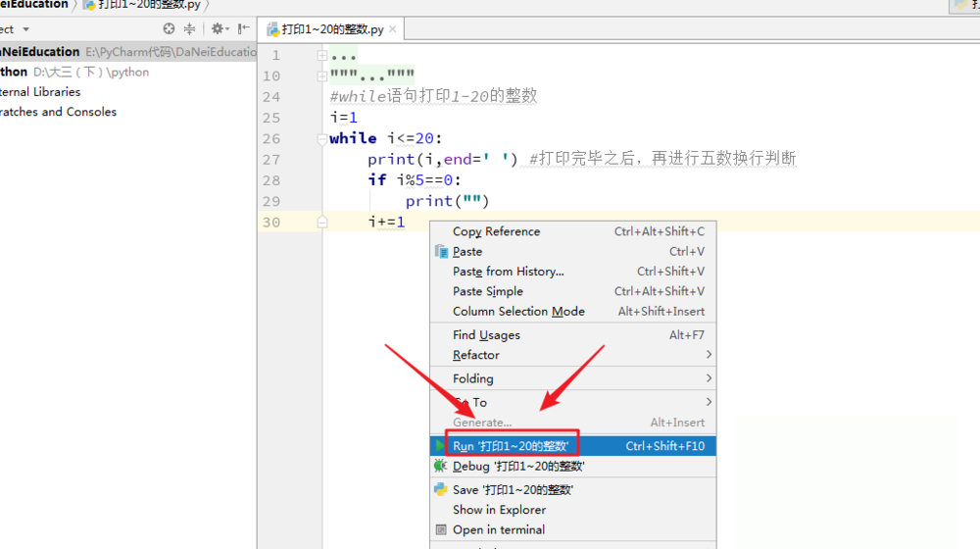The width and height of the screenshot is (980, 549).
Task: Run '打印1~20的整数' from context menu
Action: point(573,446)
